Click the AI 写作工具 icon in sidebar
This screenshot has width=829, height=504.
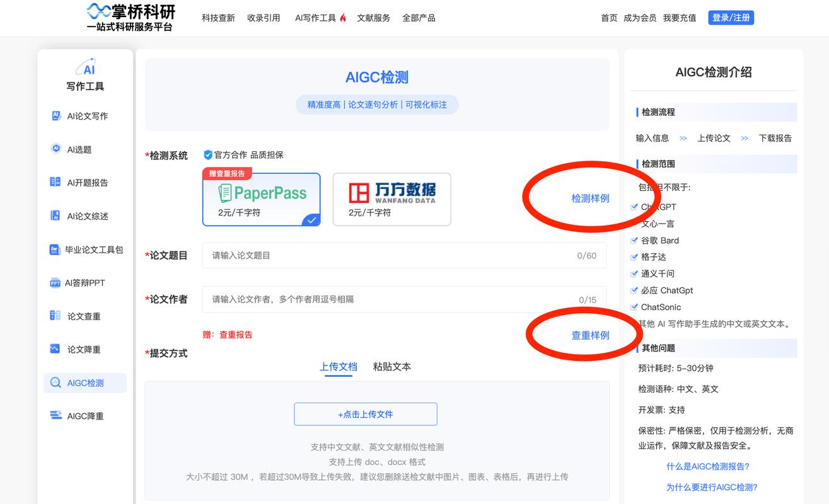coord(85,66)
